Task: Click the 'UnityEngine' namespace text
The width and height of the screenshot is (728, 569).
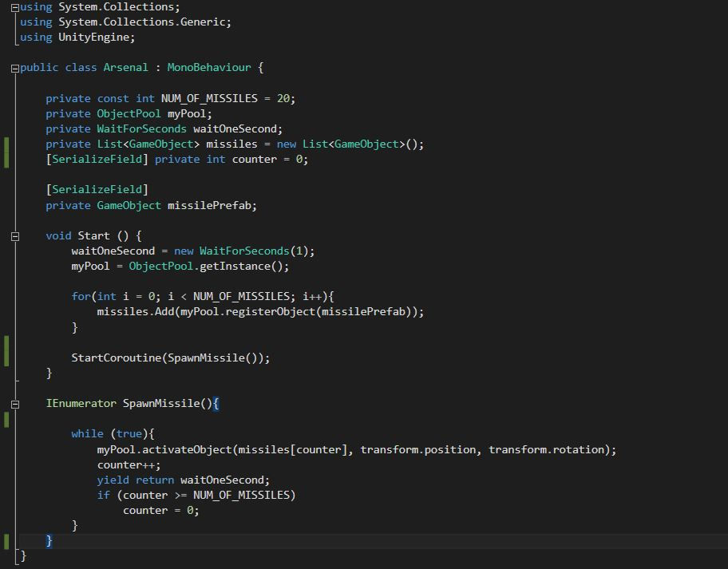Action: 93,38
